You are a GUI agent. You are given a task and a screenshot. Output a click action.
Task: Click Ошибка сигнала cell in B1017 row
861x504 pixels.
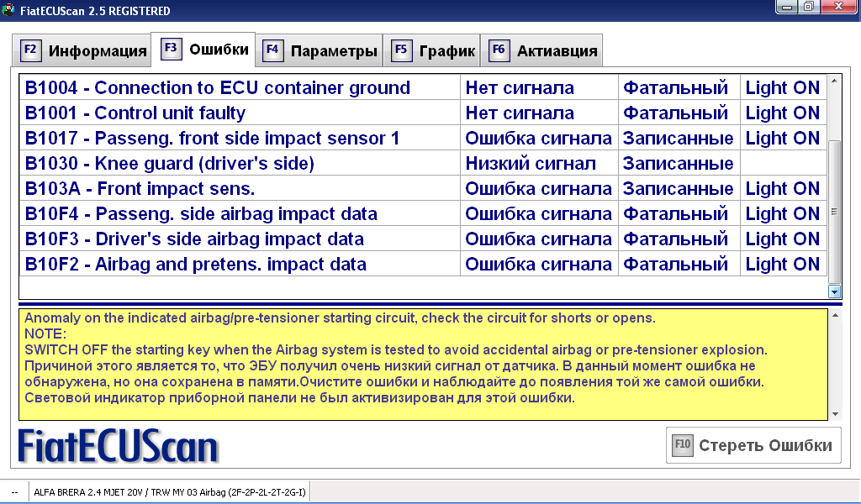tap(539, 139)
